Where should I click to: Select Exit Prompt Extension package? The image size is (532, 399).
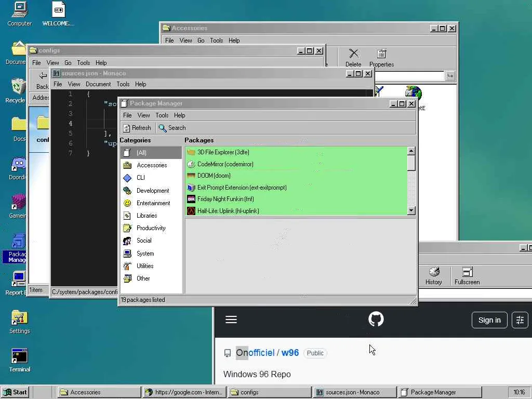click(x=297, y=188)
